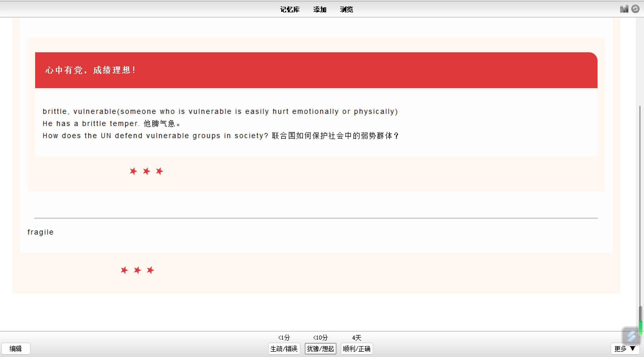644x357 pixels.
Task: Click the answer word fragile
Action: [40, 232]
